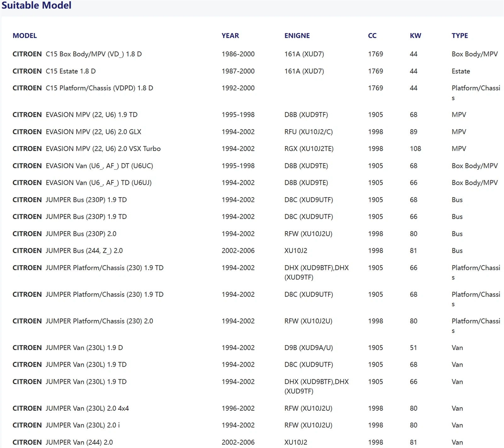
Task: Select the YEAR column header
Action: pos(230,36)
